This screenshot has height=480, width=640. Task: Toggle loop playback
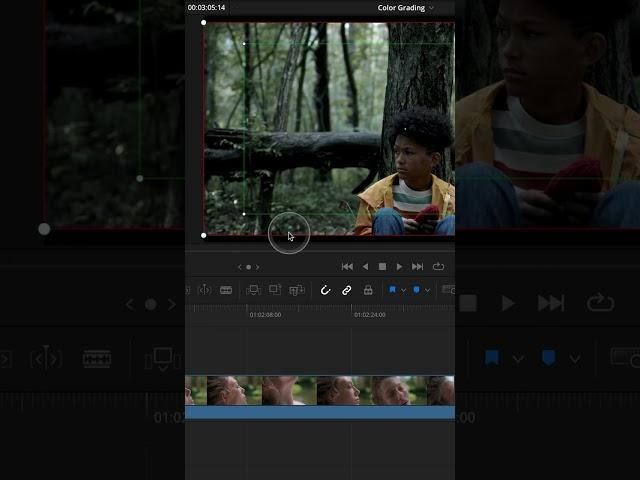pos(438,266)
